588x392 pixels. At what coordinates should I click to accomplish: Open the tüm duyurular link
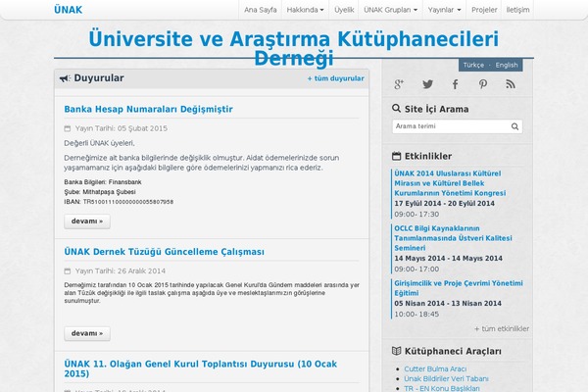click(335, 78)
